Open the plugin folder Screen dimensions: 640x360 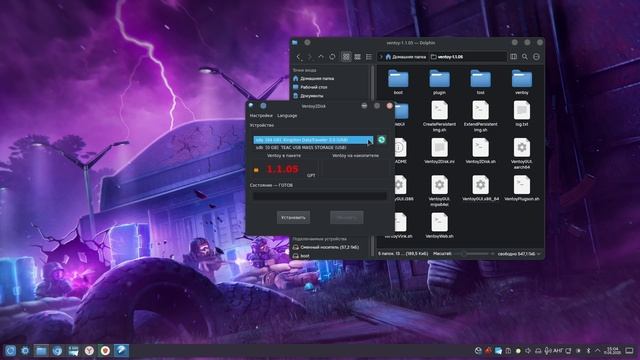click(x=440, y=82)
